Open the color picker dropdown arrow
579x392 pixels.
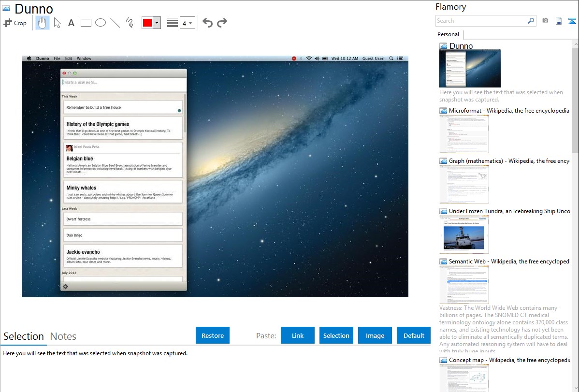tap(157, 23)
